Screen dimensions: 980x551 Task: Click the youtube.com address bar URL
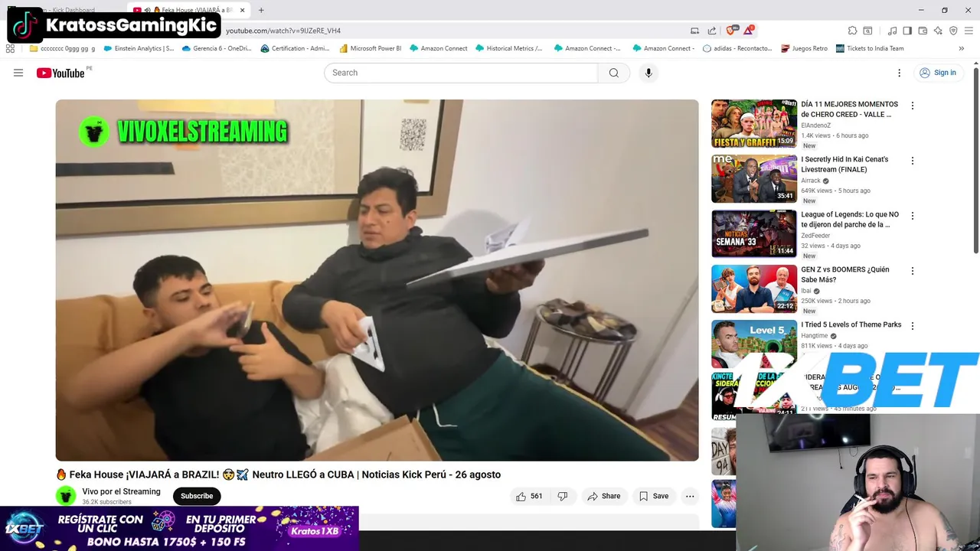(x=283, y=31)
